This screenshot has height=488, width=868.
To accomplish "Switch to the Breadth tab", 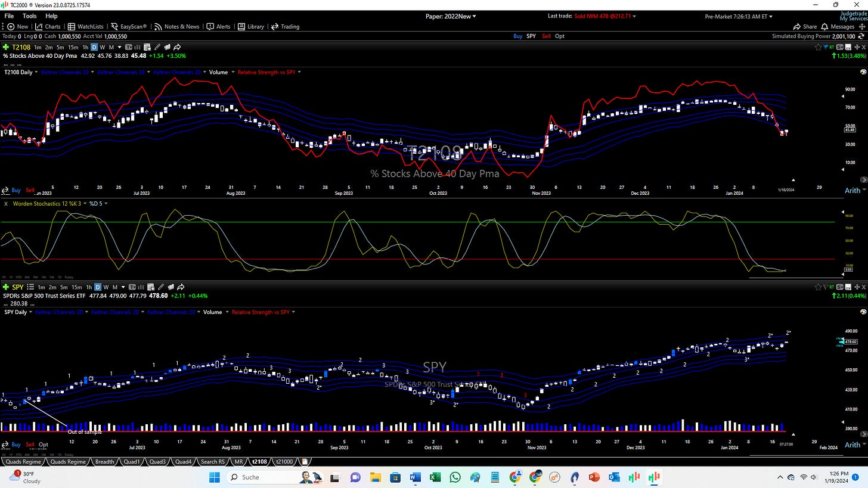I will [x=105, y=462].
